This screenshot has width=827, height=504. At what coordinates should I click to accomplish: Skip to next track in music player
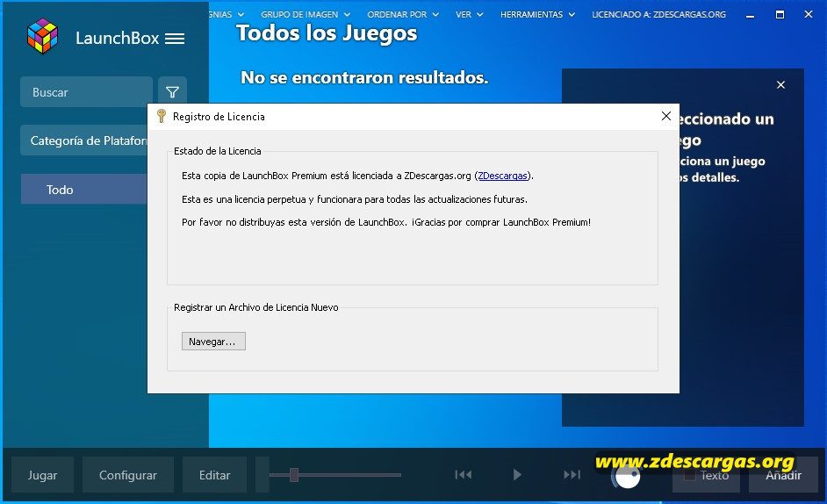click(x=572, y=475)
